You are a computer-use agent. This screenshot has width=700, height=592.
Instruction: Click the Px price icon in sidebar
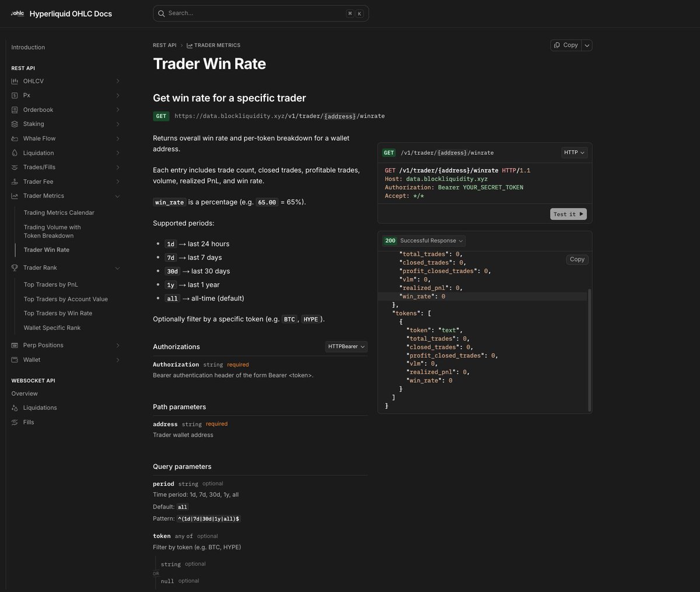coord(15,95)
